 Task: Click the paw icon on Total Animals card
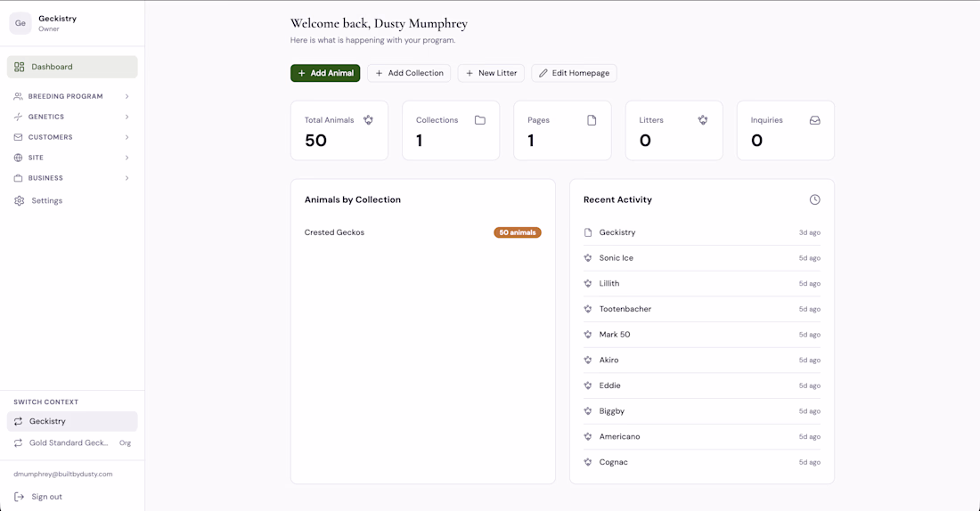pyautogui.click(x=368, y=120)
